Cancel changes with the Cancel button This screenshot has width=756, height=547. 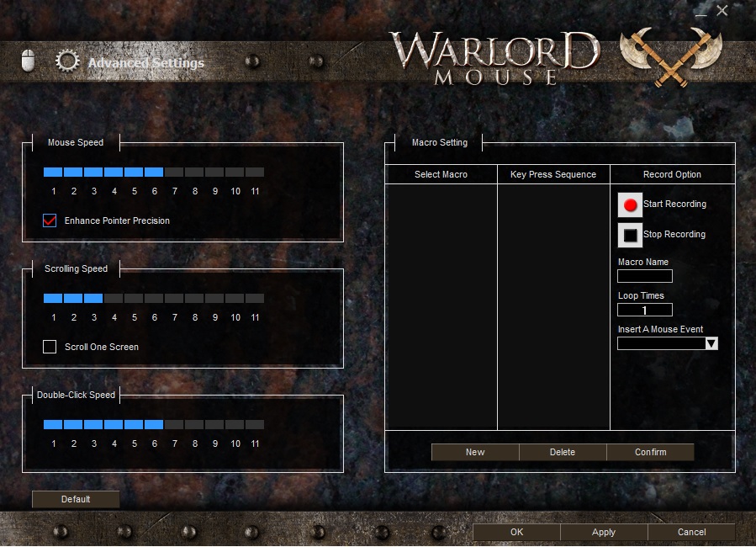pyautogui.click(x=692, y=532)
